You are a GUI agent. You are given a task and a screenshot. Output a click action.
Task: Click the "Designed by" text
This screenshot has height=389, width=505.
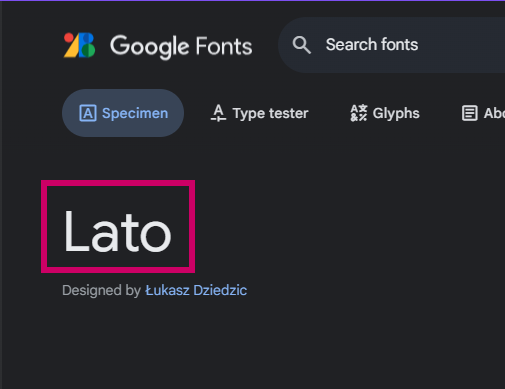[x=101, y=290]
